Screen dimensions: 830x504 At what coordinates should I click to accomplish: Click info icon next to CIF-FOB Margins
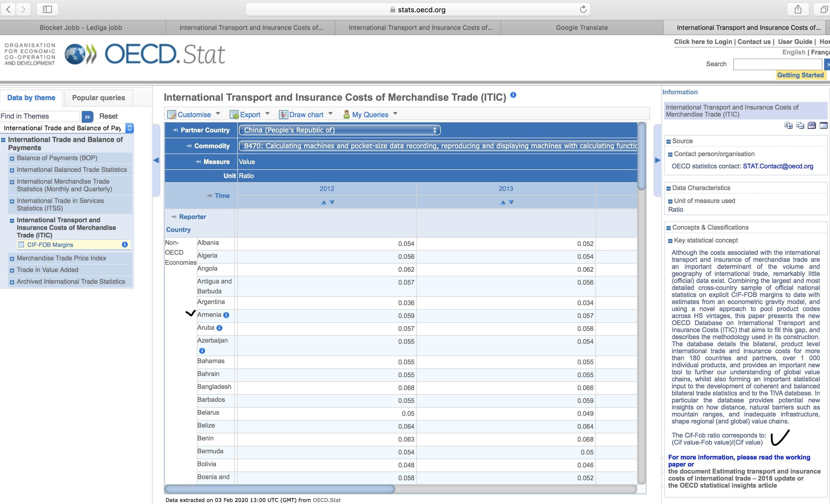(125, 245)
